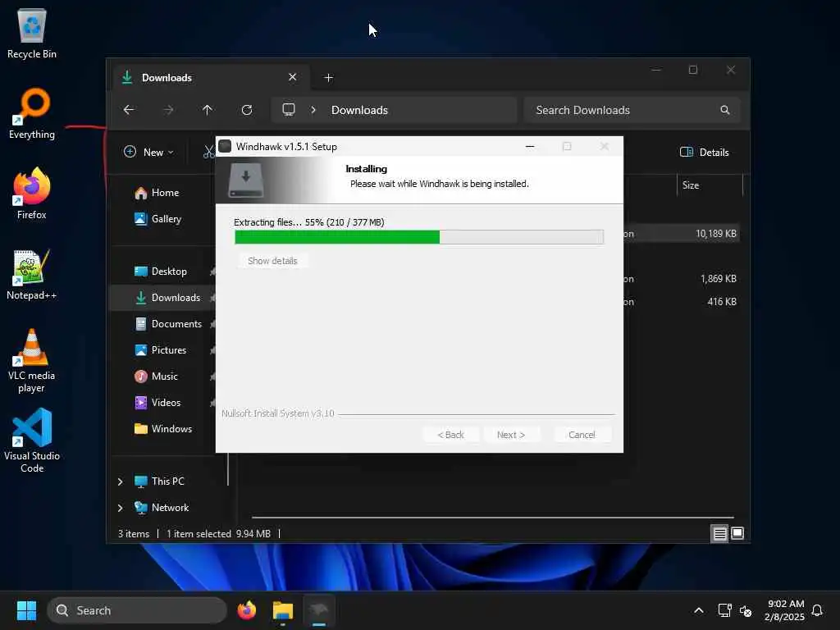
Task: Open the notifications bell icon
Action: (817, 610)
